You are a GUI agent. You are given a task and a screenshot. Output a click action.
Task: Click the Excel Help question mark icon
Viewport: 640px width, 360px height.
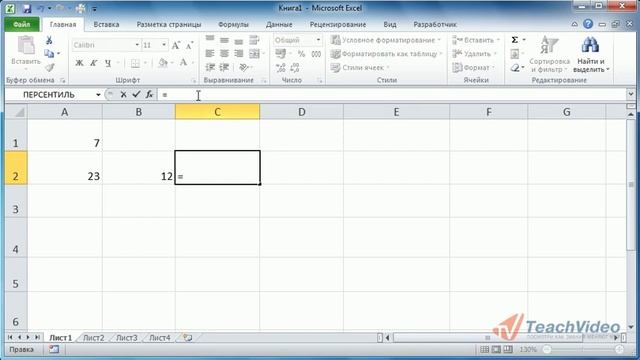coord(588,24)
